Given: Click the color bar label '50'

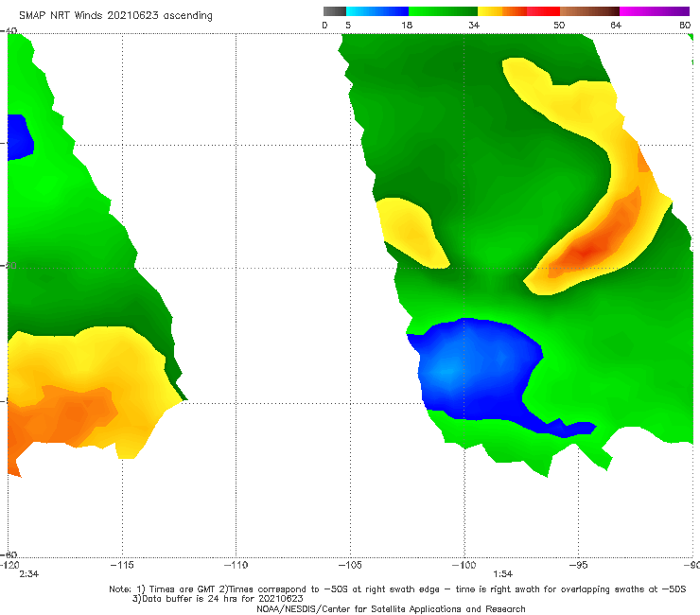Looking at the screenshot, I should click(x=559, y=25).
